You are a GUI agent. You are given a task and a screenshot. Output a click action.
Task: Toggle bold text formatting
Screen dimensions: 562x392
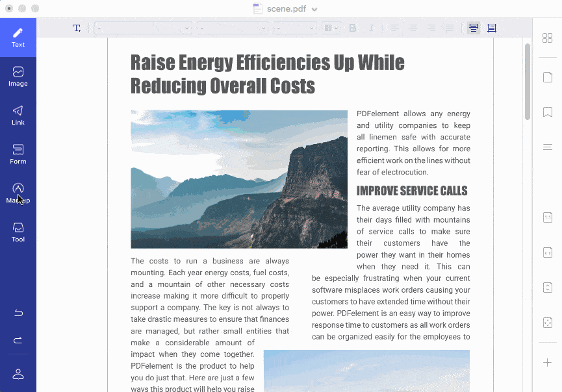353,28
